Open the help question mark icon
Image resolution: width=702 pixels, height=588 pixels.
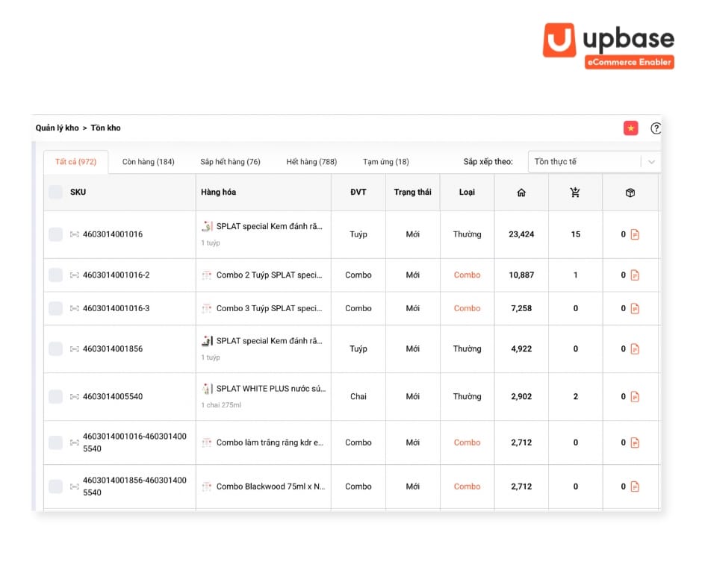656,128
